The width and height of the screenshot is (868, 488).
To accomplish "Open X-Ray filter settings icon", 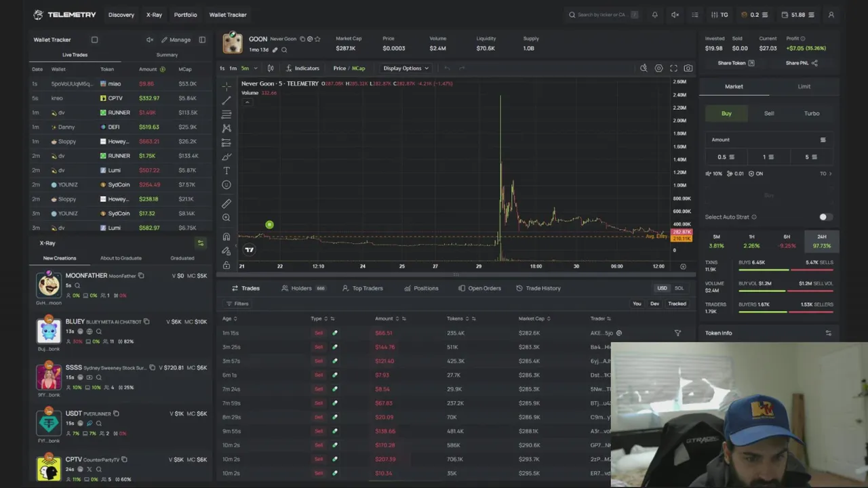I will coord(200,243).
